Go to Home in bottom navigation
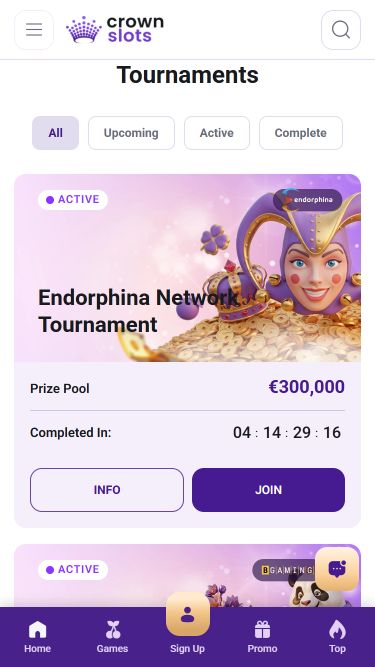The width and height of the screenshot is (375, 667). 37,637
